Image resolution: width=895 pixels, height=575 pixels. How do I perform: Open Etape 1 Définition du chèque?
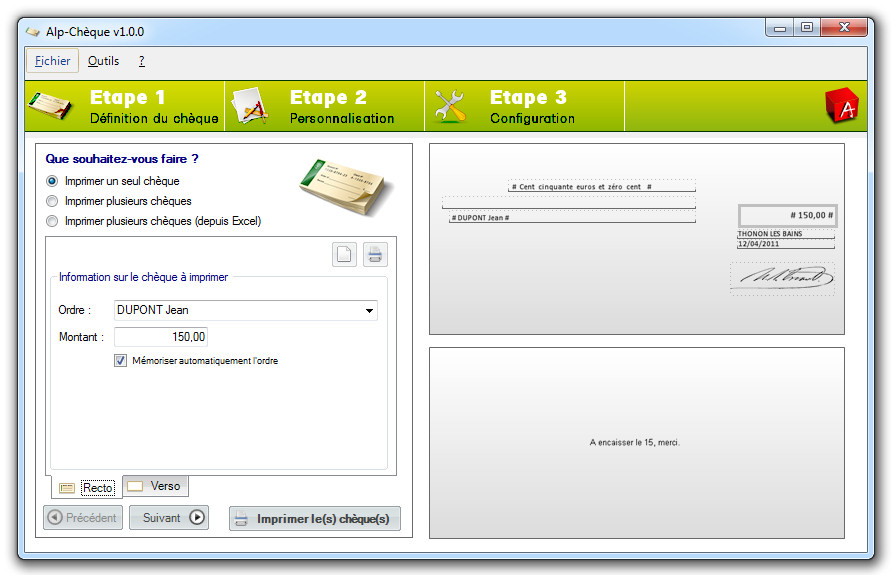click(x=125, y=107)
